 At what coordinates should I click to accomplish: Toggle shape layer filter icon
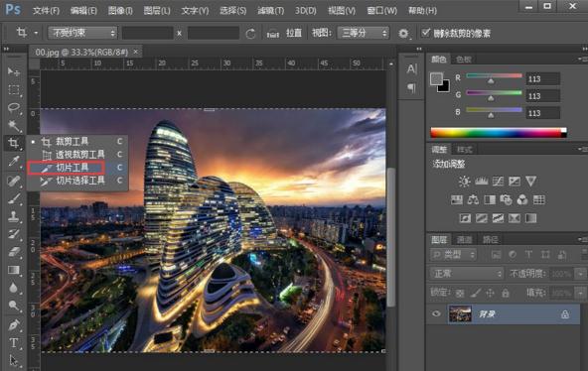click(545, 255)
